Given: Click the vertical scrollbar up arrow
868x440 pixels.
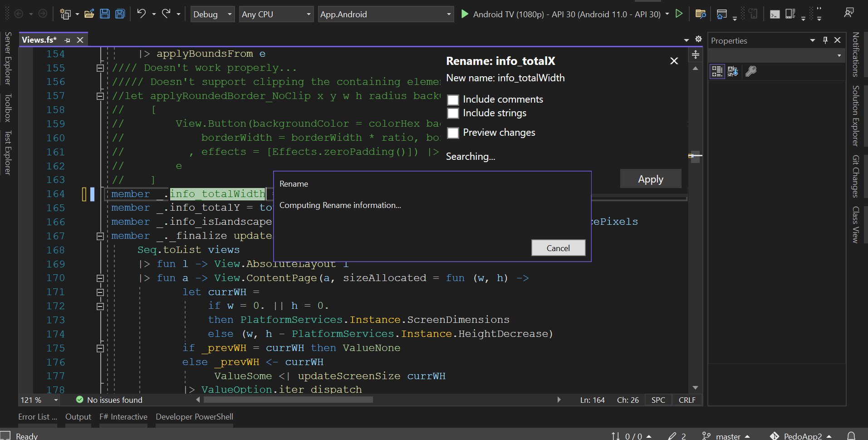Looking at the screenshot, I should 695,69.
